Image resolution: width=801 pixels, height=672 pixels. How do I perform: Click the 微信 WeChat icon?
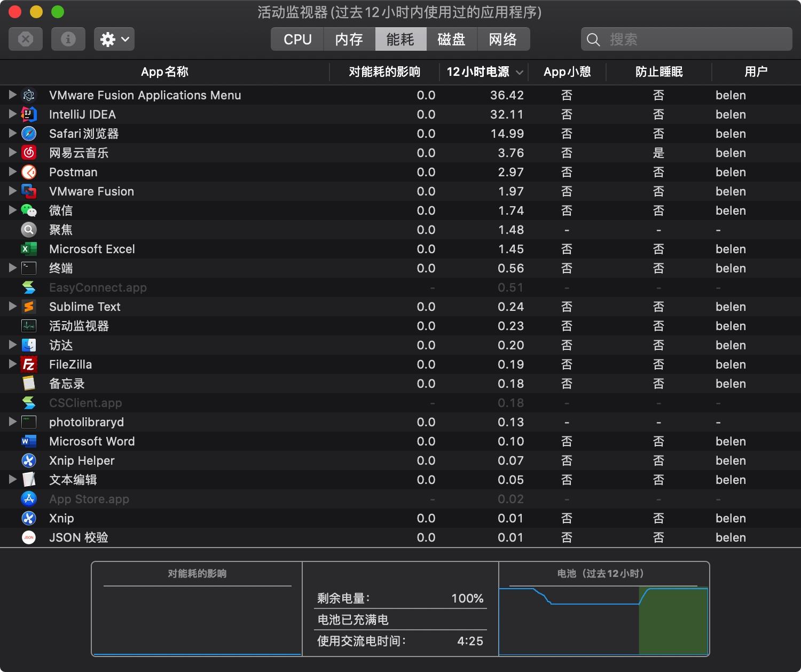click(29, 210)
